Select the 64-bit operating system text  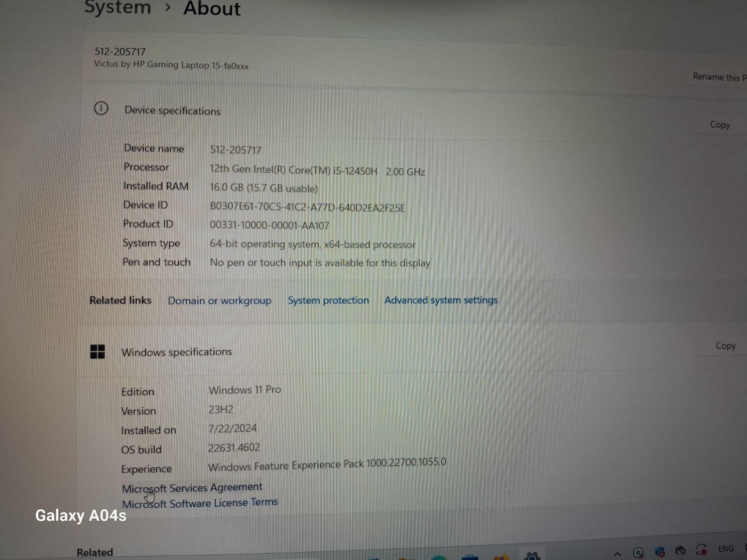coord(312,244)
